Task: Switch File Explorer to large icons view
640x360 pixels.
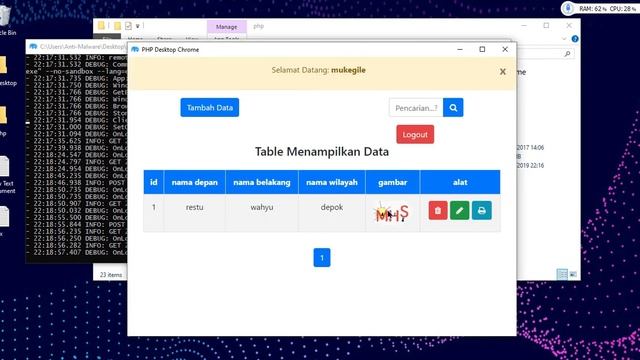Action: coord(573,274)
